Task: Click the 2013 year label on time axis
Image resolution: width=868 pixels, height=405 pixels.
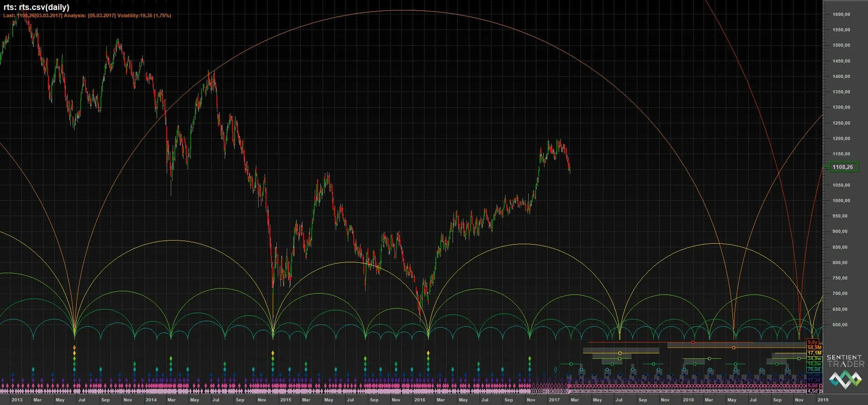Action: [x=17, y=400]
